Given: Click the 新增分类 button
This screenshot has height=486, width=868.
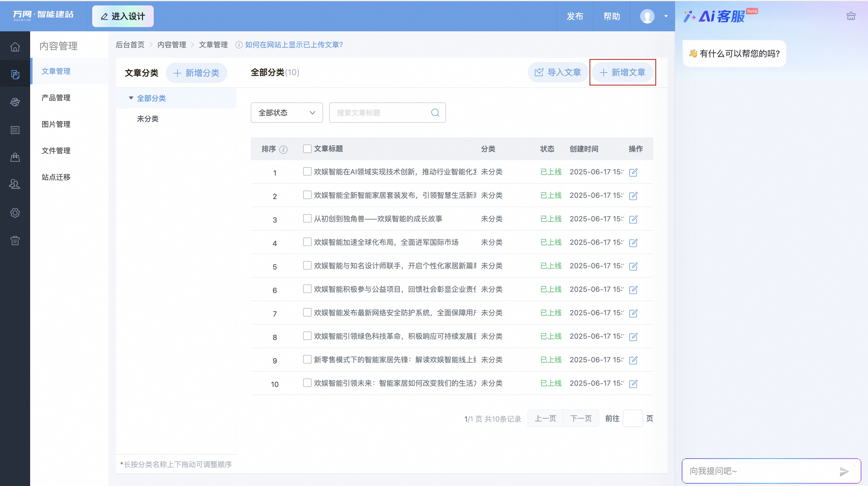Looking at the screenshot, I should point(197,73).
